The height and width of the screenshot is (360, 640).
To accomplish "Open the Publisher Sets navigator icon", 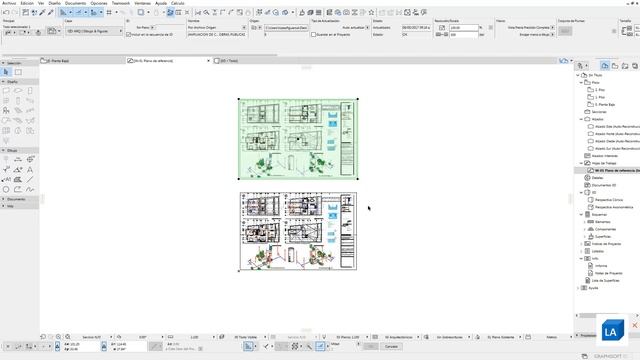I will pyautogui.click(x=635, y=66).
